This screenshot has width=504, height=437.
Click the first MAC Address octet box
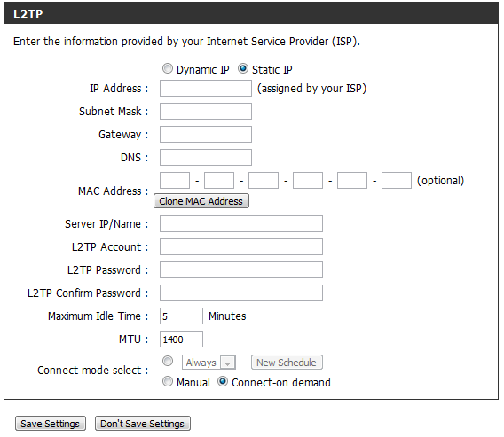[x=175, y=181]
